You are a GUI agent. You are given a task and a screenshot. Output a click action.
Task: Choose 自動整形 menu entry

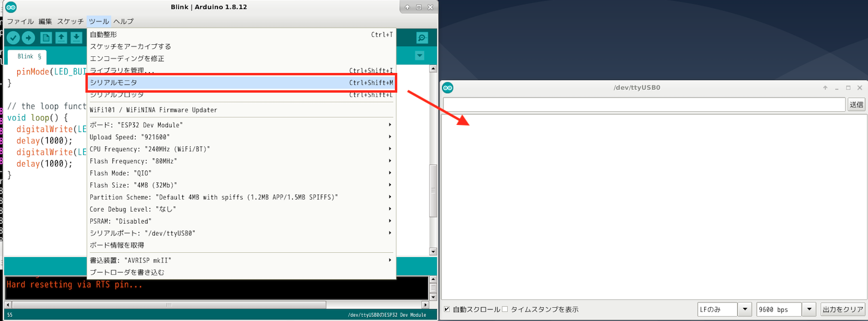239,35
